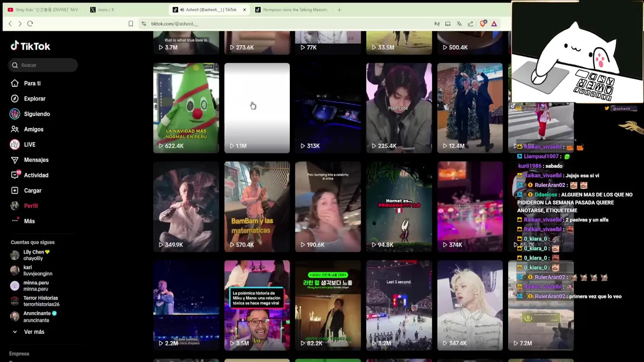Open video with 349.9K views

186,207
